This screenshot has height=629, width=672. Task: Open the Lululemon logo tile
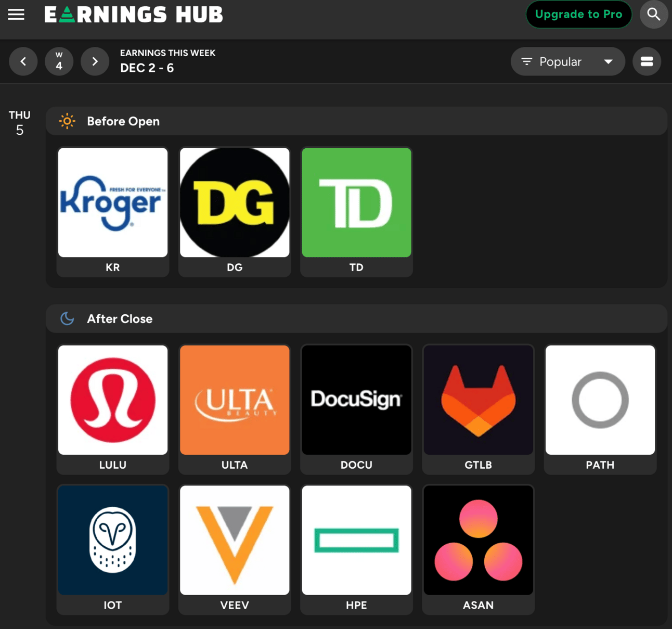113,400
